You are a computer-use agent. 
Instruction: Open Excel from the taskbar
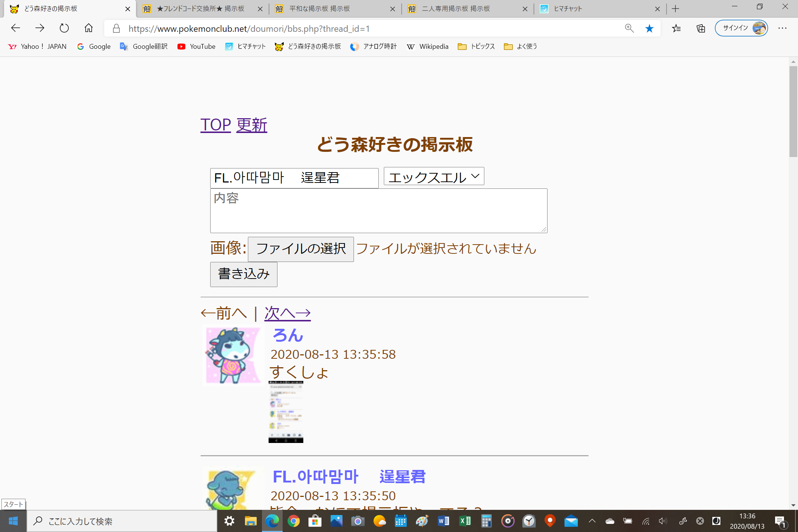[465, 521]
